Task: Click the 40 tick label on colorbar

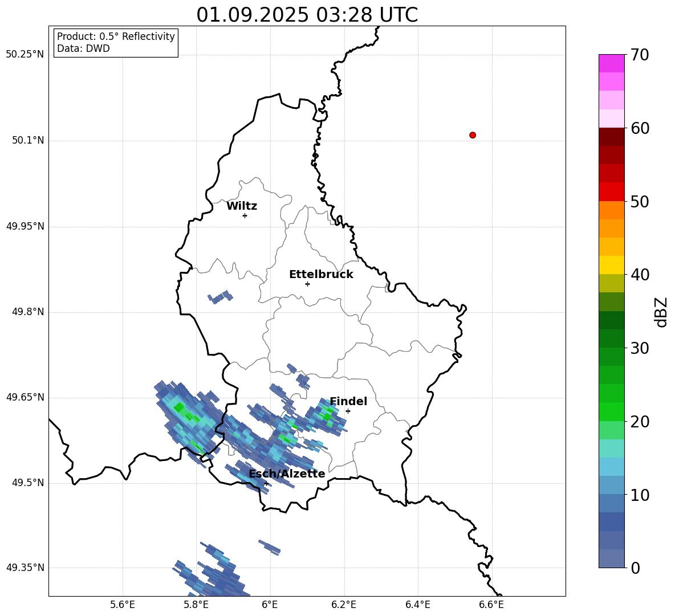Action: point(640,275)
